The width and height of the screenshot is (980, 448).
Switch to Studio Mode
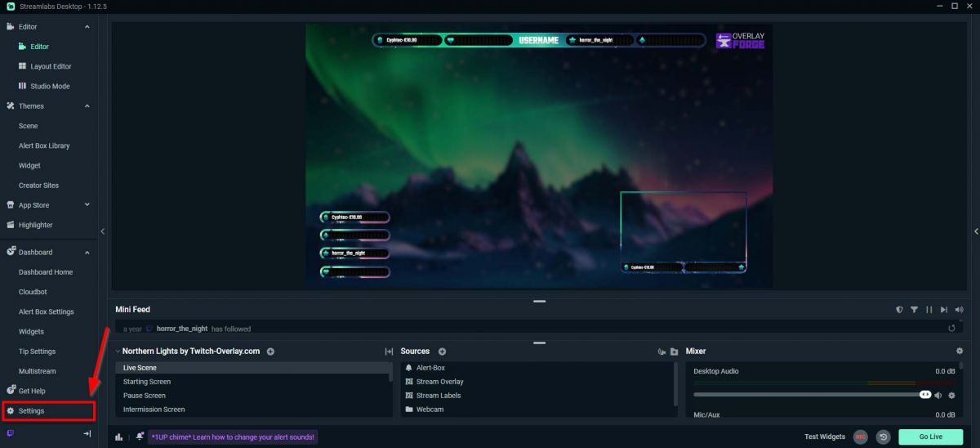click(50, 86)
